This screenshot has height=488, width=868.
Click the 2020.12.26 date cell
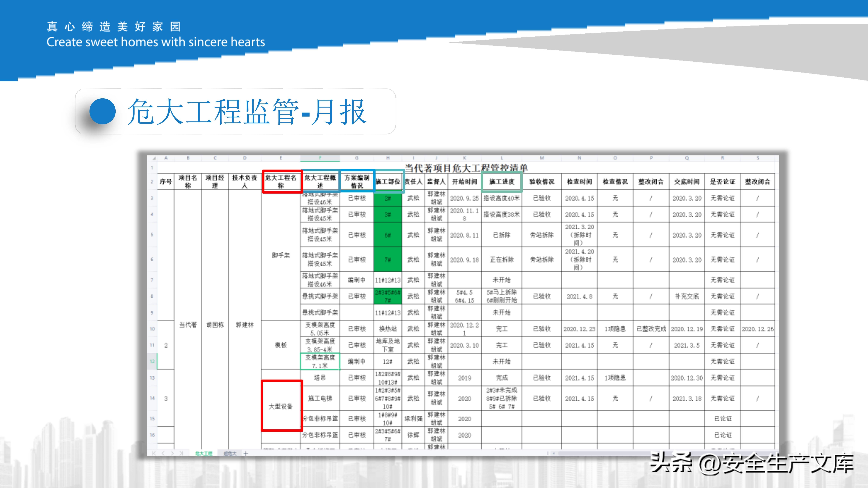coord(758,329)
